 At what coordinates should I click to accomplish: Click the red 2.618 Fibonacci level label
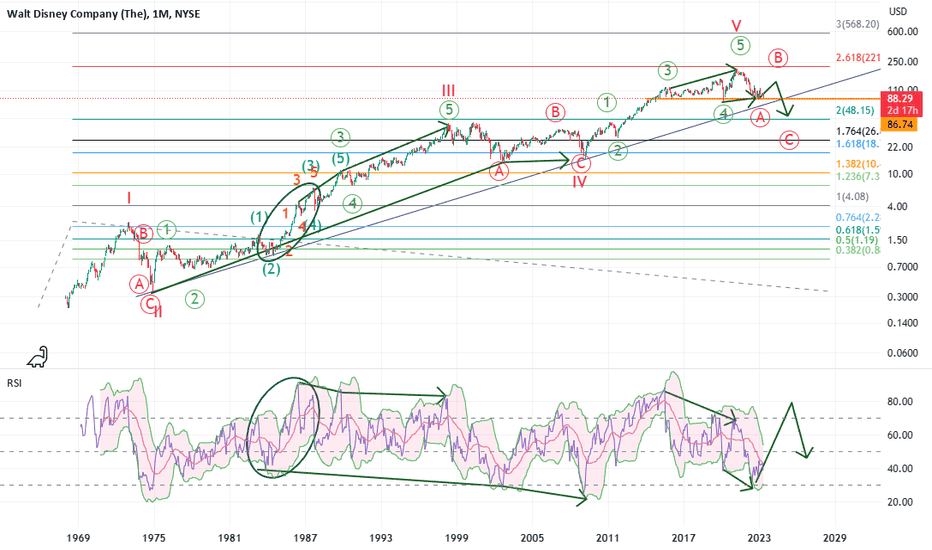click(x=858, y=58)
